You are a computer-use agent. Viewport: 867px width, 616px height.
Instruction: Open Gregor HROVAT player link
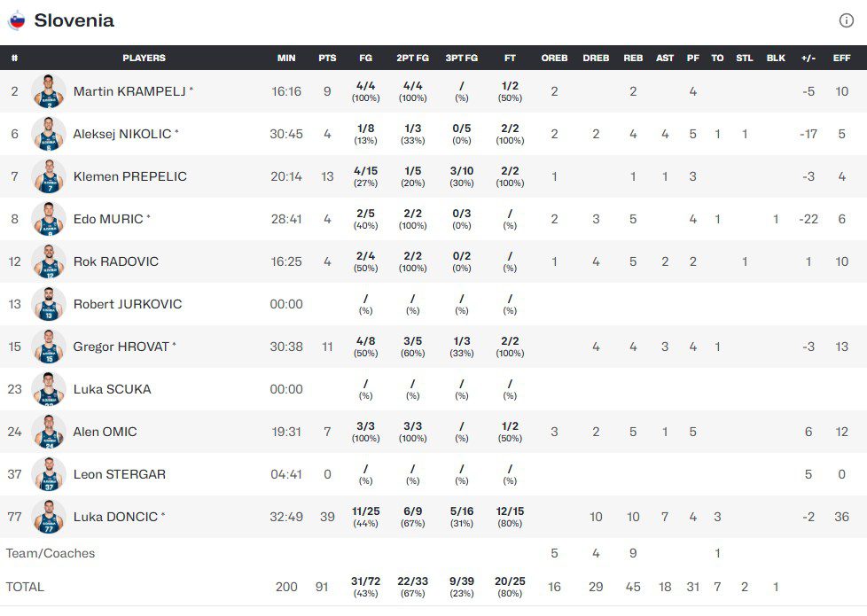click(x=121, y=347)
